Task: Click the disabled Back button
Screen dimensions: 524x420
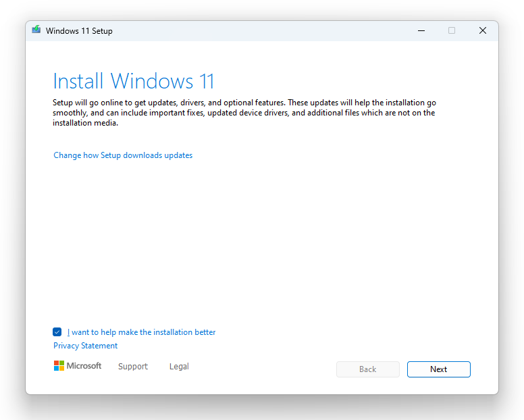Action: (368, 369)
